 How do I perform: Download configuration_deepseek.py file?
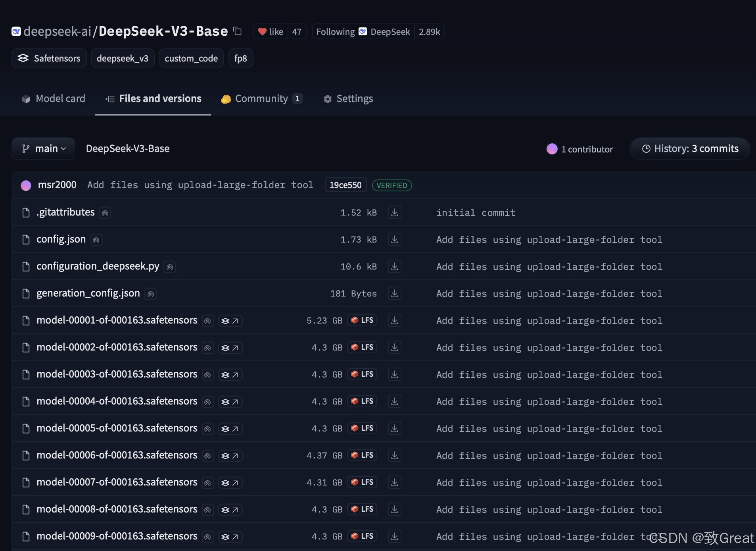pos(395,266)
